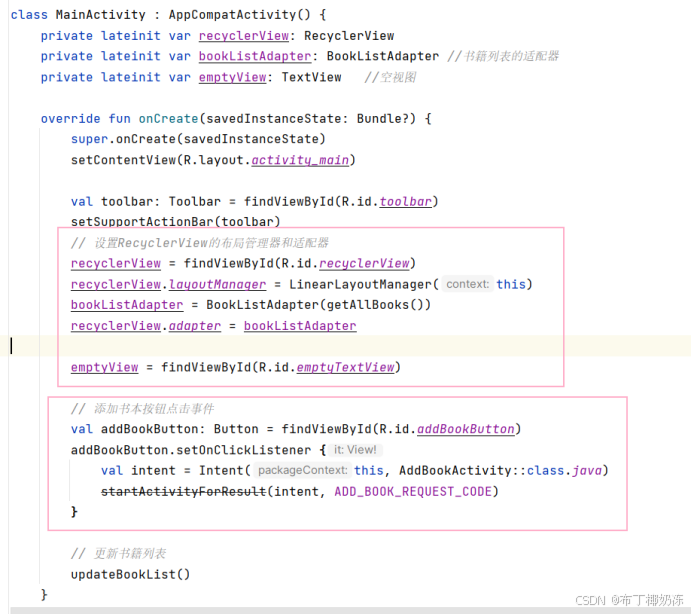692x614 pixels.
Task: Click recyclerView in the lateinit declaration
Action: click(x=244, y=36)
